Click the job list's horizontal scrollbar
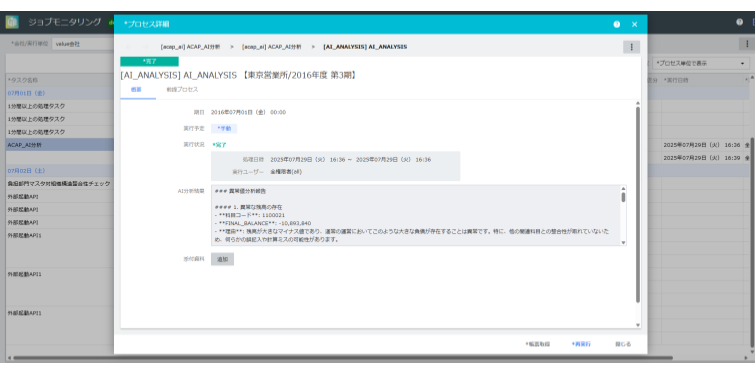Viewport: 755px width, 374px height. point(343,358)
